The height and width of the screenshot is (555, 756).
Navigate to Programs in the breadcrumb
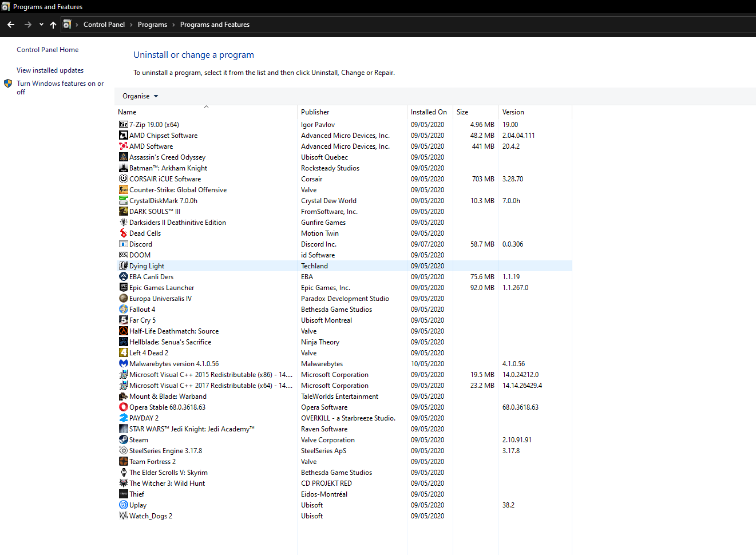pyautogui.click(x=152, y=25)
